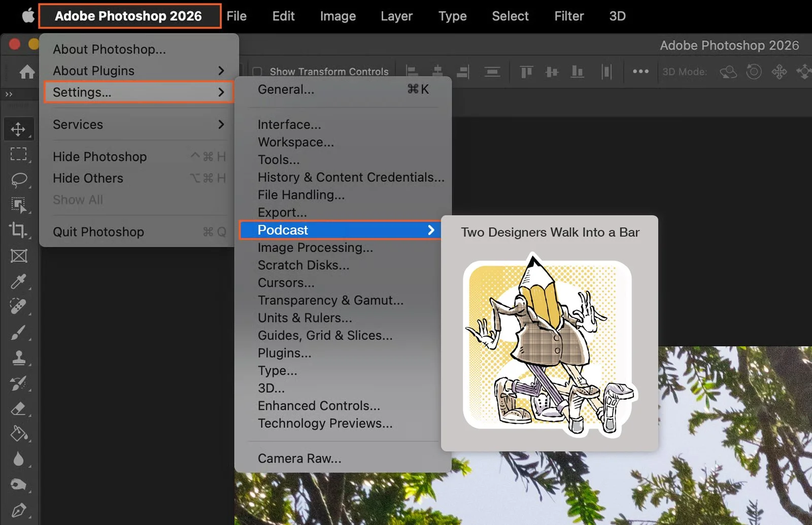Open the Layer menu
Image resolution: width=812 pixels, height=525 pixels.
click(x=396, y=16)
